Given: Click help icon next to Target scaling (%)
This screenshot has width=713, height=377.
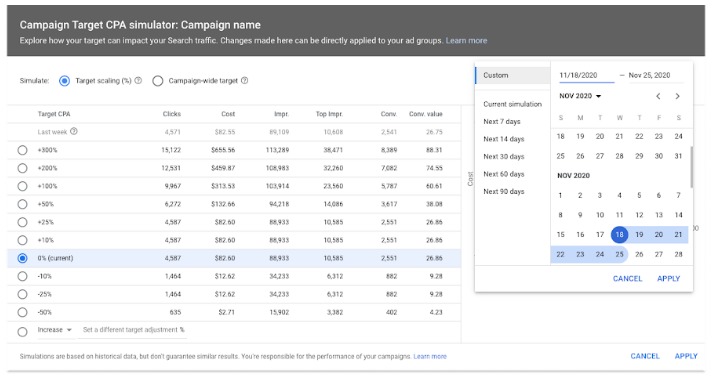Looking at the screenshot, I should tap(138, 80).
